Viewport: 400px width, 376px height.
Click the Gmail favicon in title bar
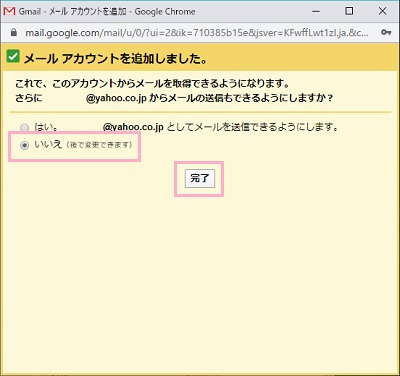tap(9, 11)
